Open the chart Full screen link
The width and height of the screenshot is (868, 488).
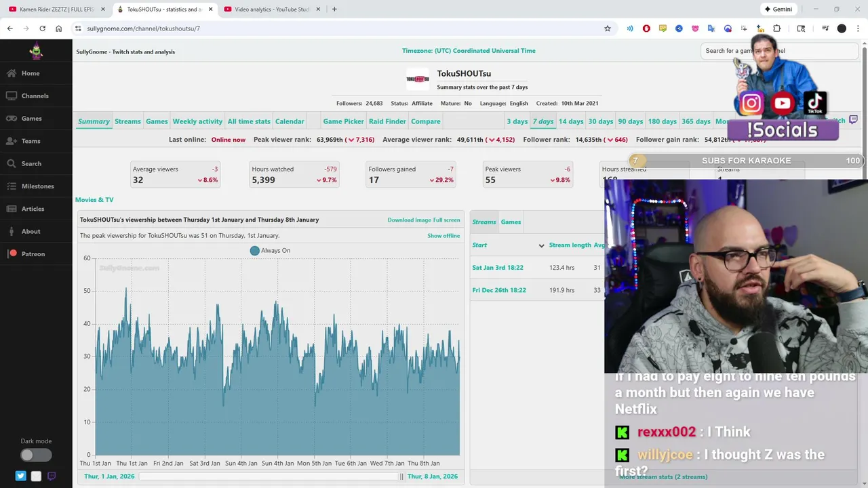447,220
